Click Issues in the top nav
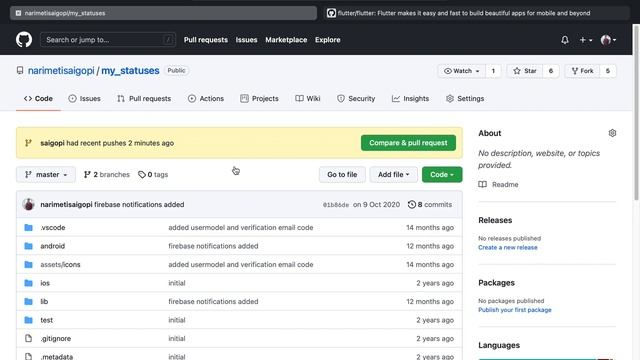640x360 pixels. point(246,40)
